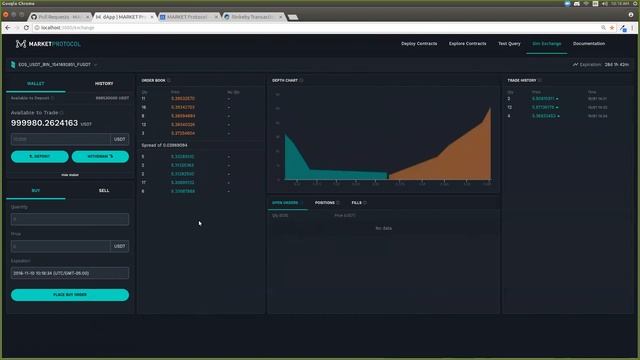
Task: Click the Withdraw button
Action: point(100,157)
